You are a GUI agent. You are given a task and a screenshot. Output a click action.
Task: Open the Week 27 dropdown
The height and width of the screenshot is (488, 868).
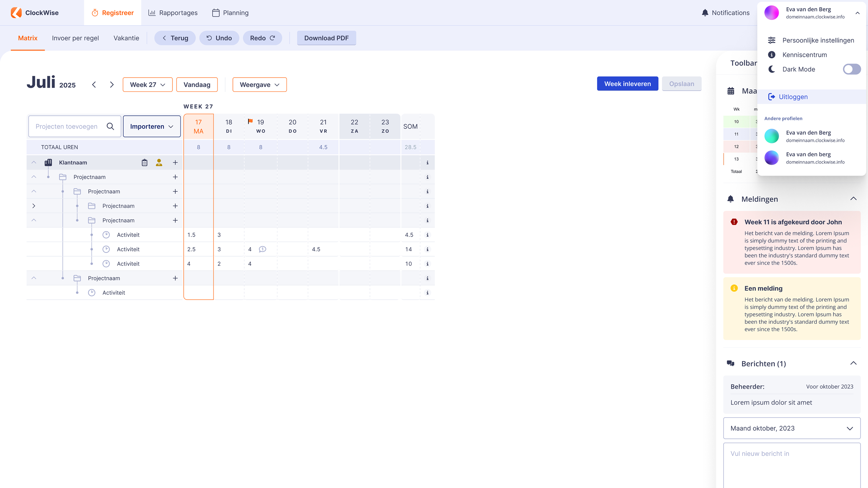(x=148, y=85)
